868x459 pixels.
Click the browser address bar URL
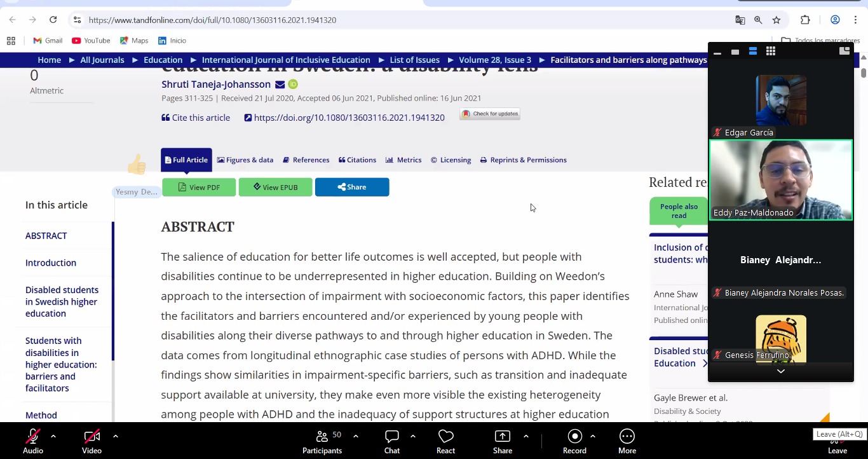(x=212, y=20)
